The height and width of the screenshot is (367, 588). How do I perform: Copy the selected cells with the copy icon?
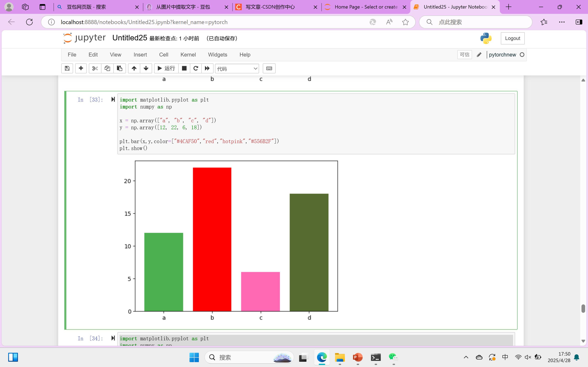pos(107,69)
